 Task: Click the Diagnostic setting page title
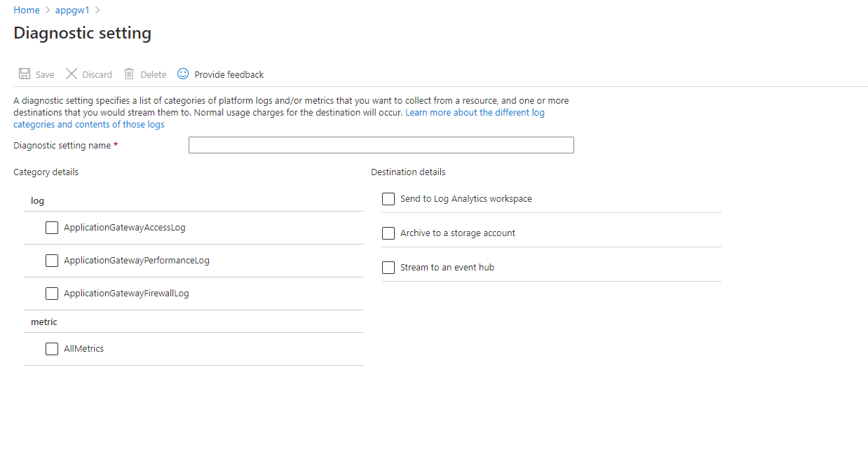pyautogui.click(x=83, y=33)
